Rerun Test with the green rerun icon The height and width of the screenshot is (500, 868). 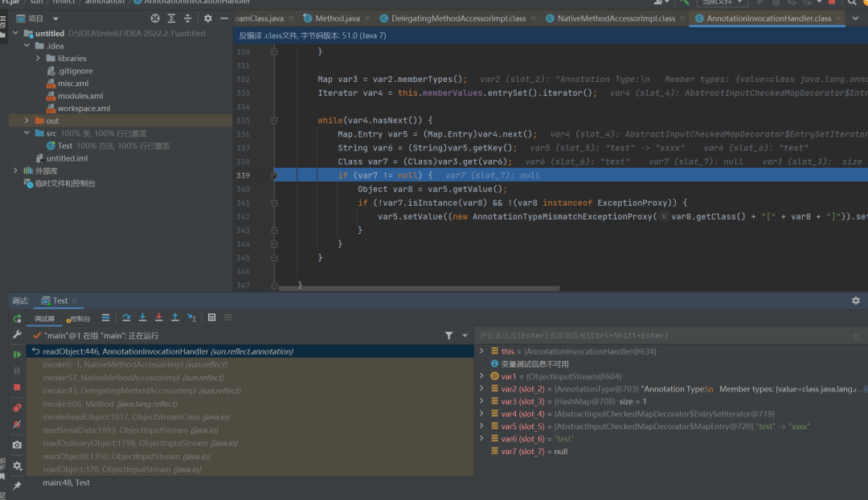click(17, 318)
